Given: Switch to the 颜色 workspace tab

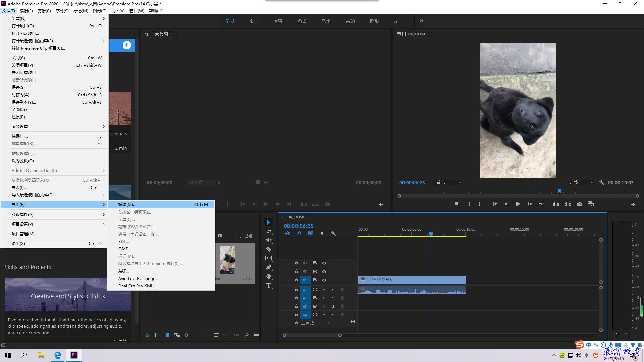Looking at the screenshot, I should (302, 21).
